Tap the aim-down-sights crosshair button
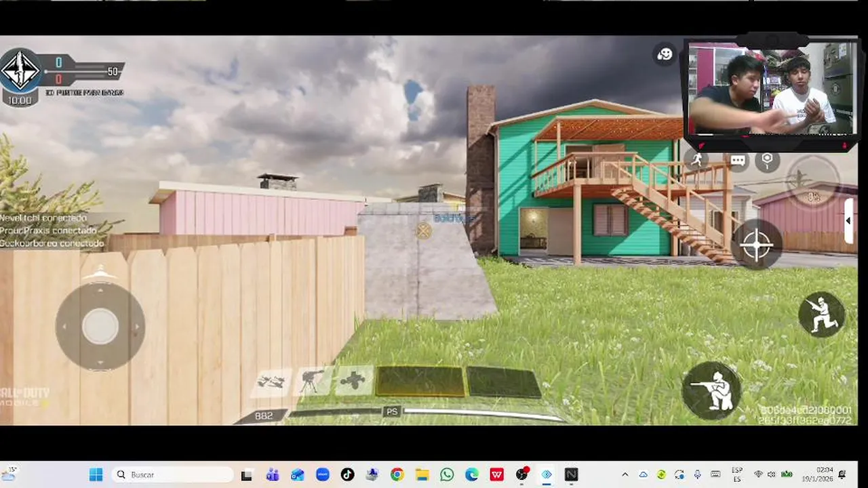This screenshot has height=488, width=868. point(757,245)
